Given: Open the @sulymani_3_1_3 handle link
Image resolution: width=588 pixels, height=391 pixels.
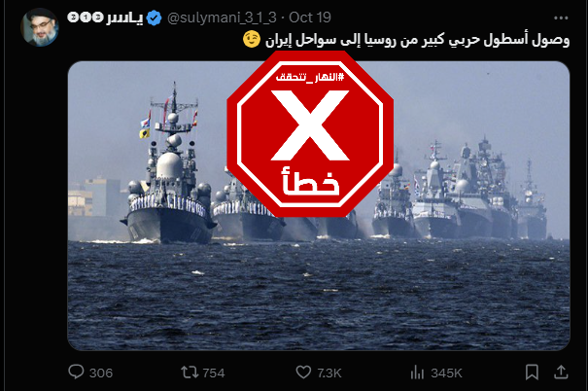Looking at the screenshot, I should [x=222, y=18].
